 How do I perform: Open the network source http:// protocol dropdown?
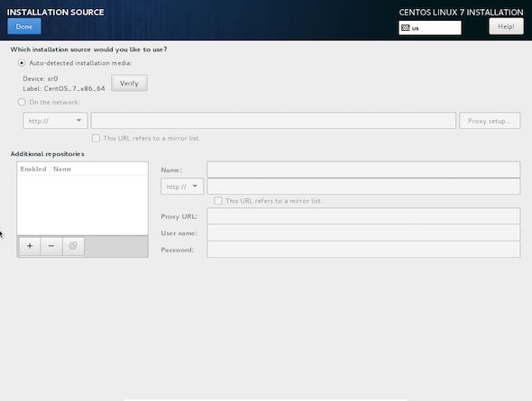pos(55,121)
